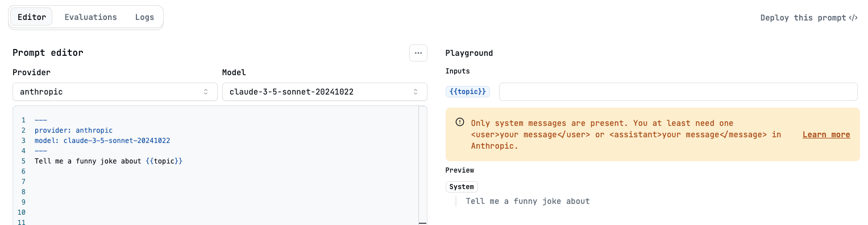Click line 5 prompt text in editor

point(109,161)
